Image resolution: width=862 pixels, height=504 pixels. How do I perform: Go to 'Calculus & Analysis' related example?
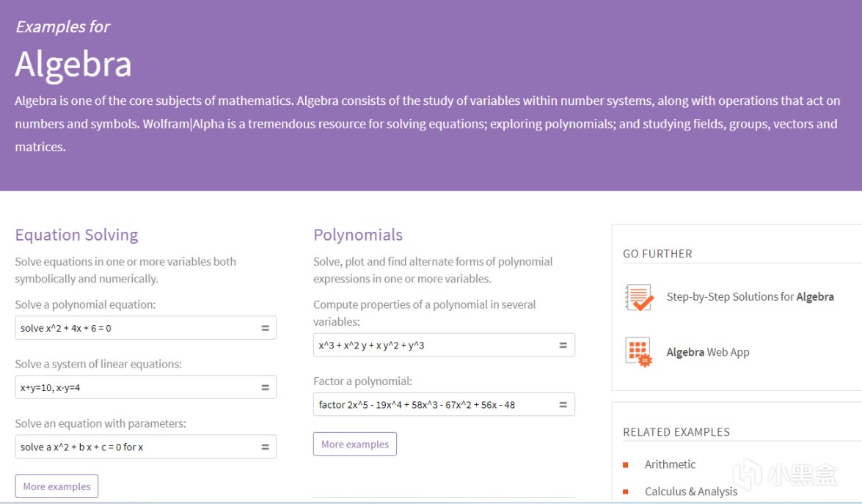690,492
